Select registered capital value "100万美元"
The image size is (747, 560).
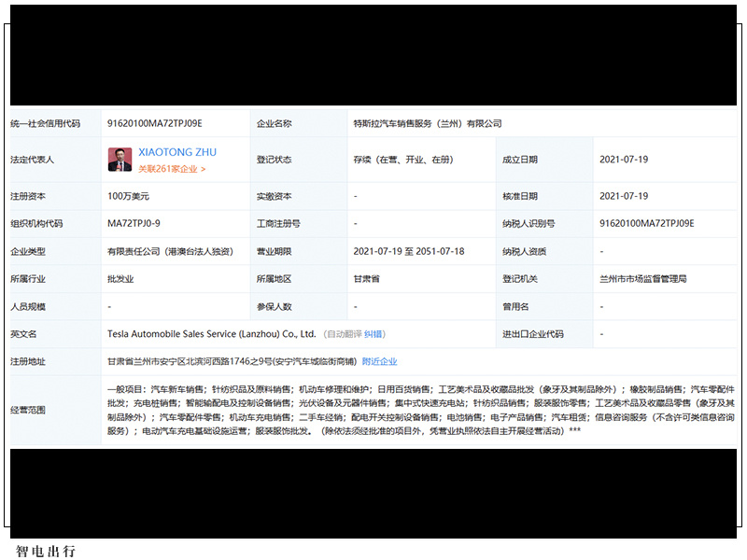pos(129,196)
